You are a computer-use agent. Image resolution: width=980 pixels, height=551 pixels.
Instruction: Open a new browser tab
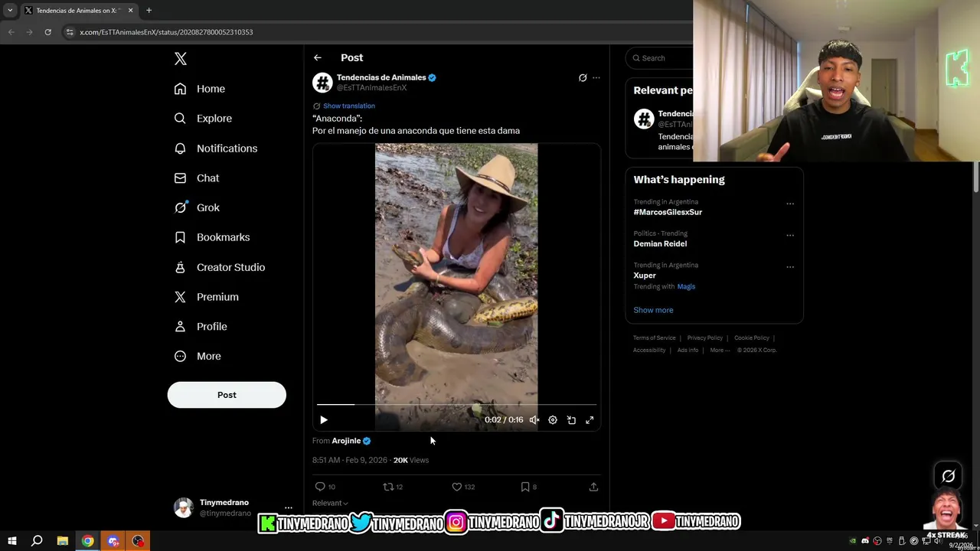click(x=149, y=11)
